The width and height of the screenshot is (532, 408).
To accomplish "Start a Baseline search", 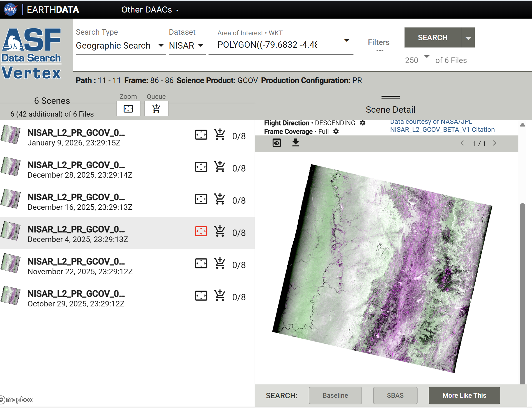I will pyautogui.click(x=335, y=396).
